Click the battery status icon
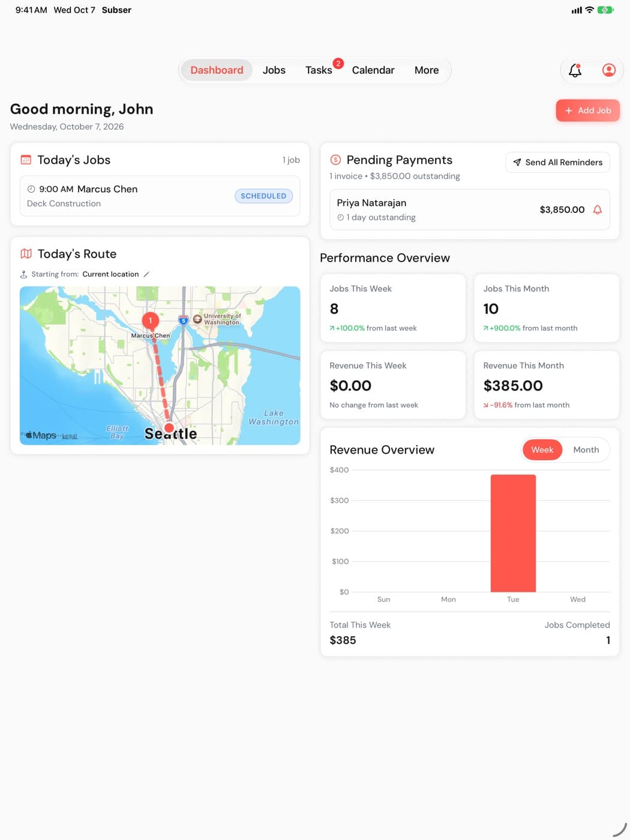This screenshot has height=840, width=630. click(605, 10)
